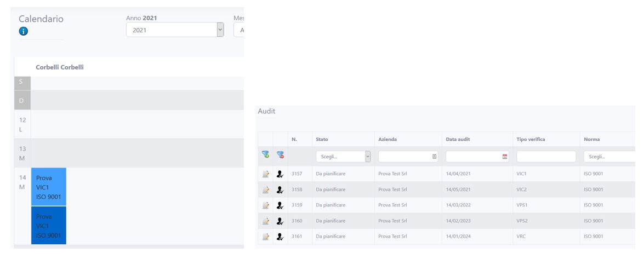Sort table by Tipo verifica column header
644x259 pixels.
(x=530, y=140)
